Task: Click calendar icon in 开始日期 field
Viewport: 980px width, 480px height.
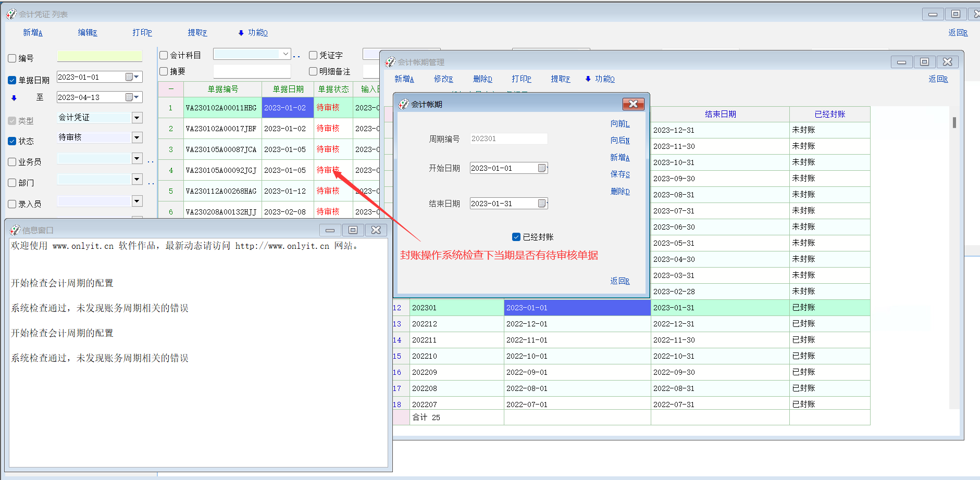Action: pos(542,168)
